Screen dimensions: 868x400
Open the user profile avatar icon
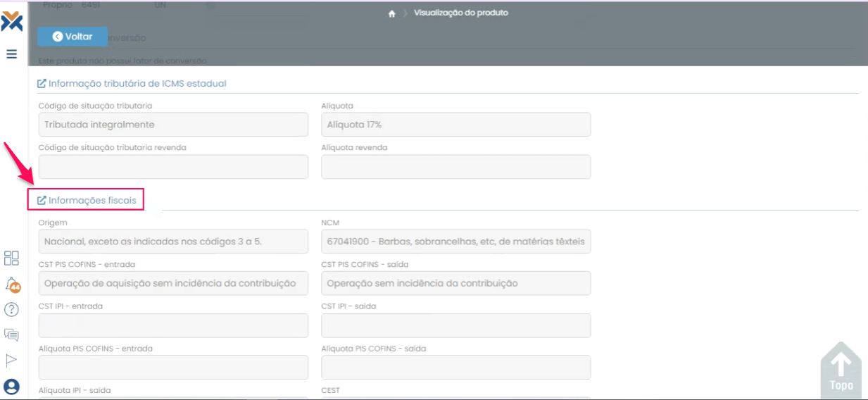(x=11, y=386)
